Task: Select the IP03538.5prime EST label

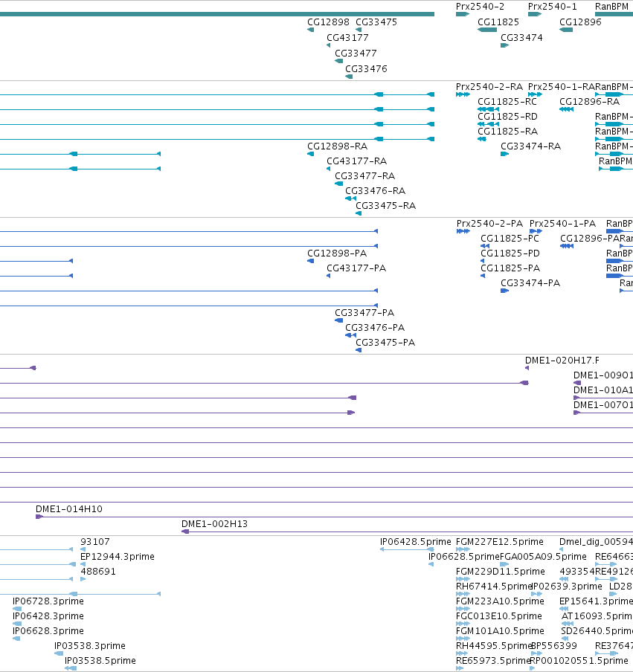Action: tap(100, 660)
